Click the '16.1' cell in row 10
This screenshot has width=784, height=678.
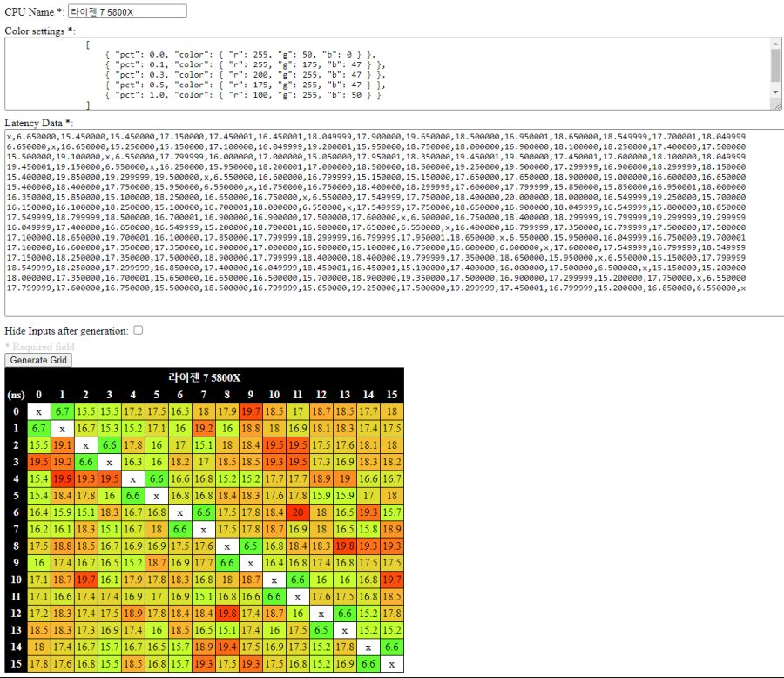[109, 580]
